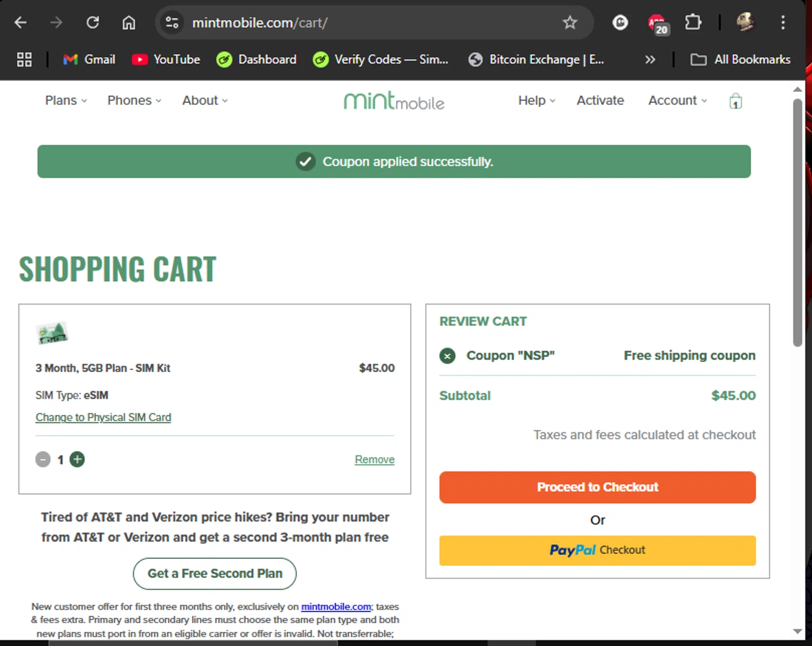Open the shopping bag cart icon
This screenshot has height=646, width=812.
735,101
